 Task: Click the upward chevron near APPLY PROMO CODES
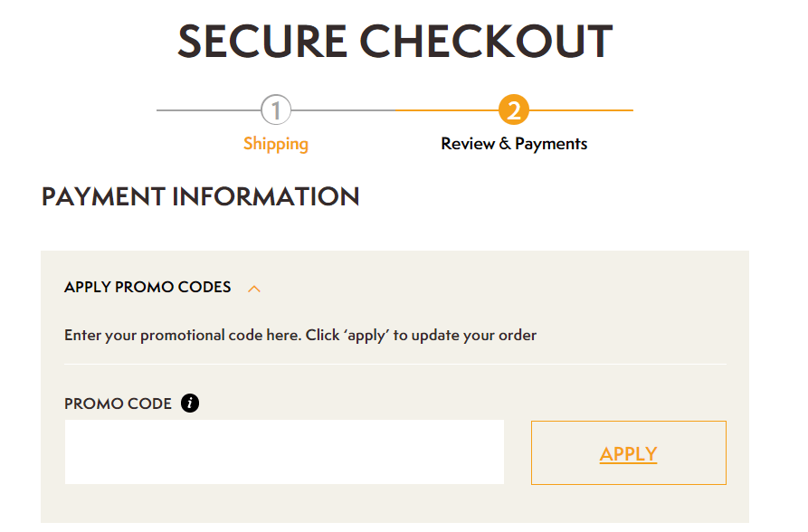[254, 287]
